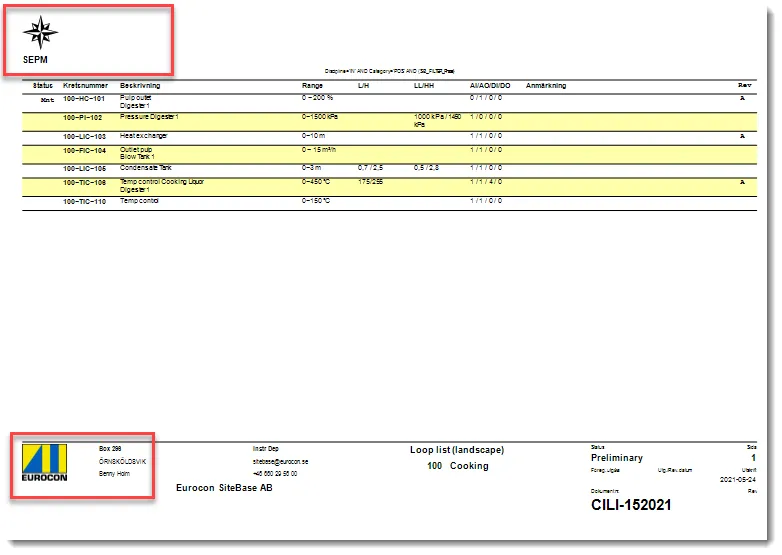Click the I/O count 1 / 0 / 0 / 0
The width and height of the screenshot is (782, 555).
[x=486, y=117]
